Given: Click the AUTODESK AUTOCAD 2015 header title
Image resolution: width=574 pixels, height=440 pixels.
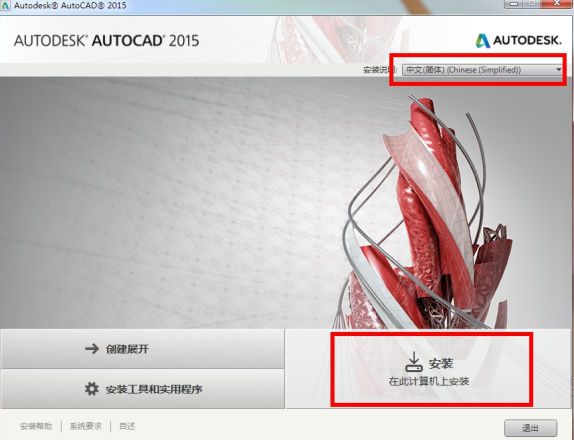Looking at the screenshot, I should pos(106,40).
